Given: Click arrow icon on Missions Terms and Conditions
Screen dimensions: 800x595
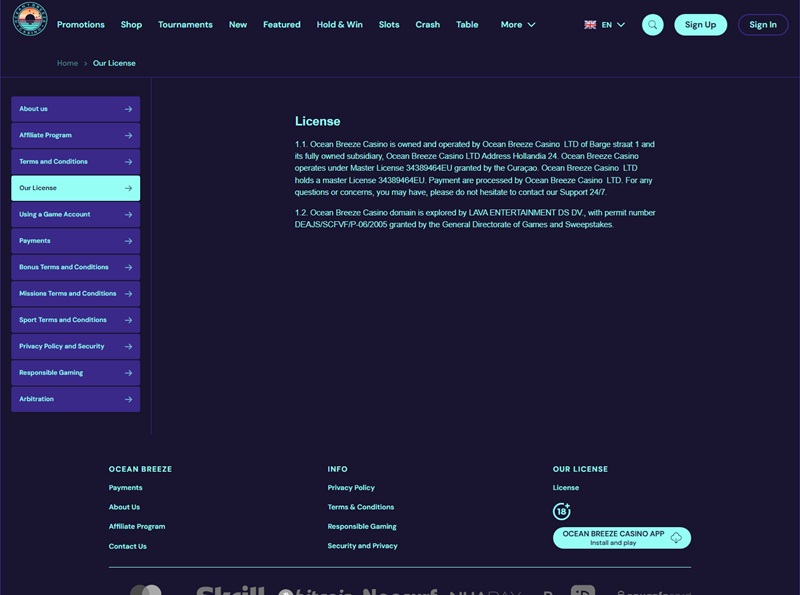Looking at the screenshot, I should point(129,294).
